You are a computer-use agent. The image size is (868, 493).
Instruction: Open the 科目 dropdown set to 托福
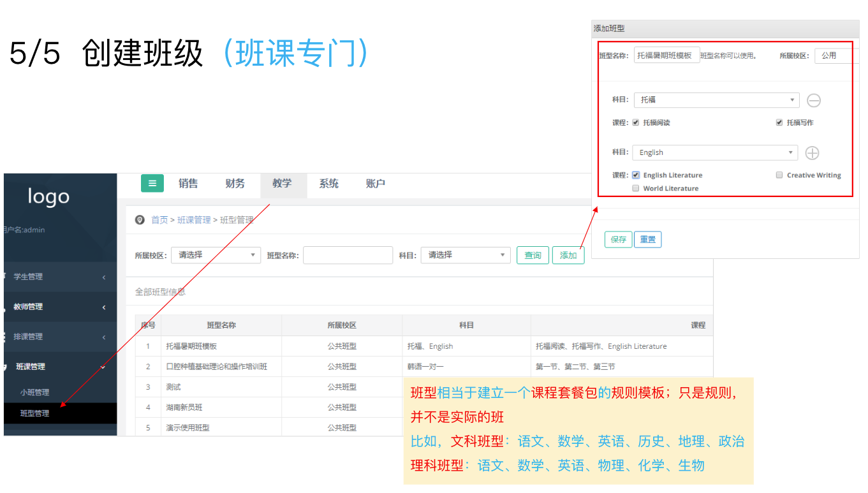[x=716, y=100]
